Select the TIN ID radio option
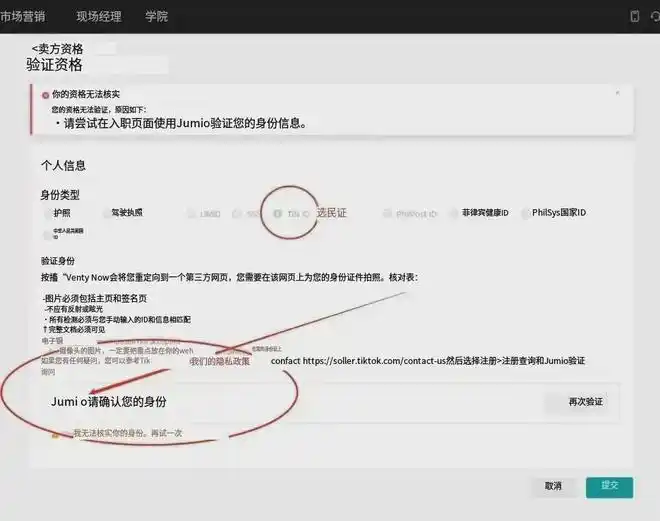 [x=277, y=213]
